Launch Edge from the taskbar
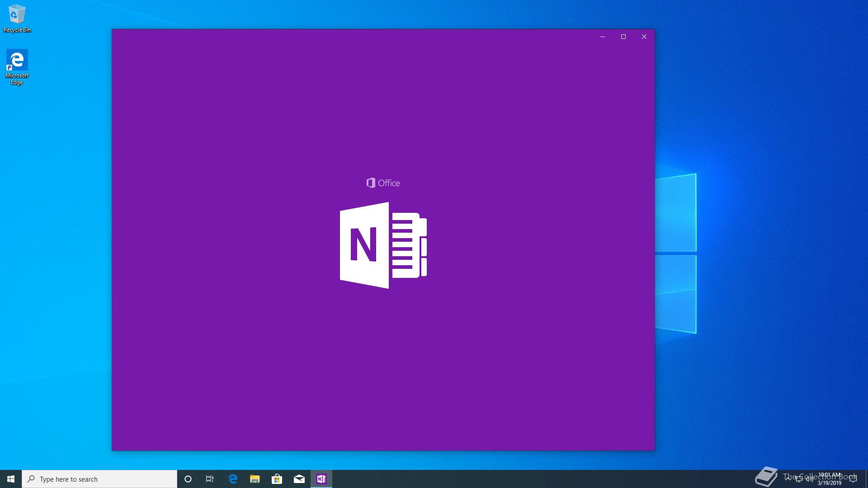 (x=233, y=479)
